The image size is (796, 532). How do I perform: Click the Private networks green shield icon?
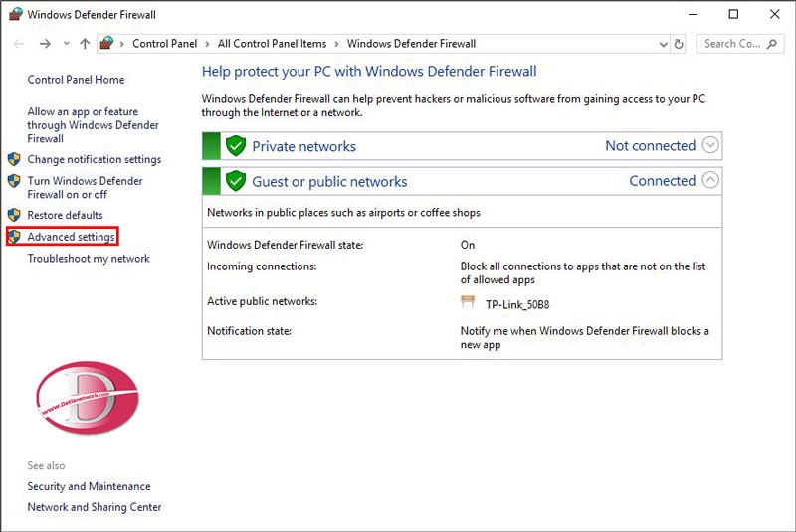tap(236, 146)
